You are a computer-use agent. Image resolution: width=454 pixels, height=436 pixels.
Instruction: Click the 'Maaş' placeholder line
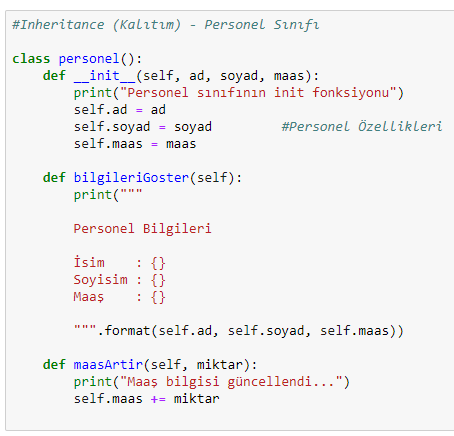coord(119,297)
